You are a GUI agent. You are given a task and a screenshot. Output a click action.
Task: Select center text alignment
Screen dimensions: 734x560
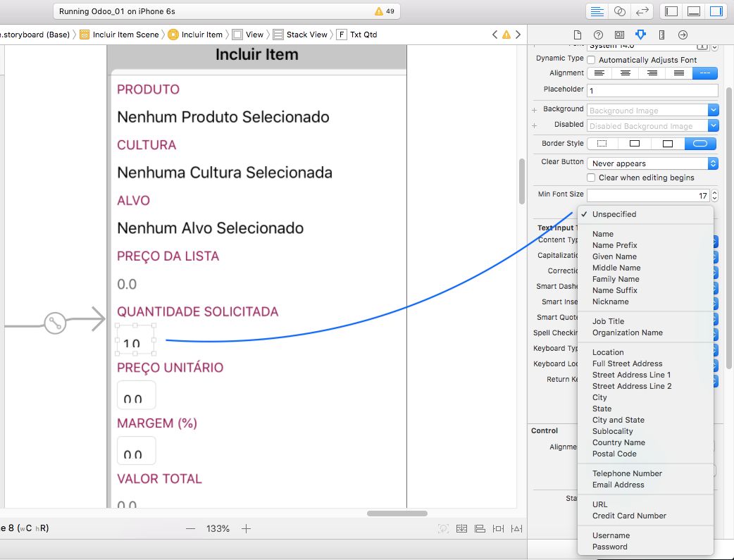[x=626, y=73]
